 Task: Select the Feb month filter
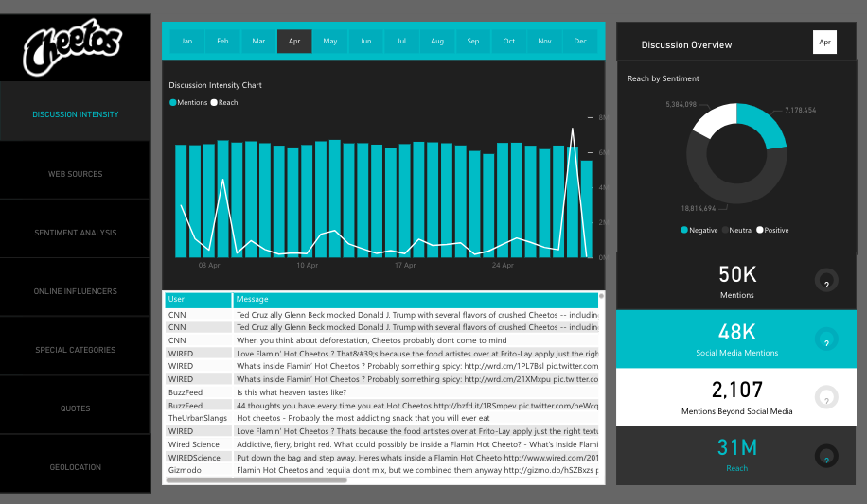(x=222, y=41)
